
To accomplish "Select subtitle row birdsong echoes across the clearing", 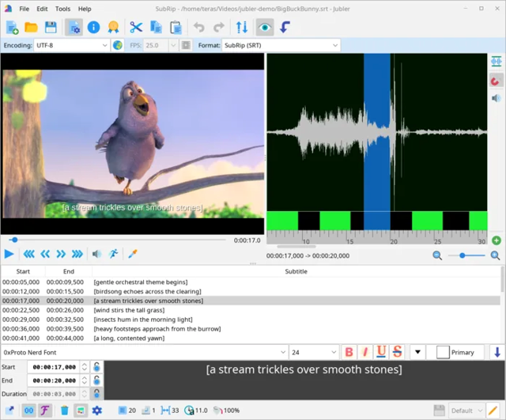I will (251, 292).
